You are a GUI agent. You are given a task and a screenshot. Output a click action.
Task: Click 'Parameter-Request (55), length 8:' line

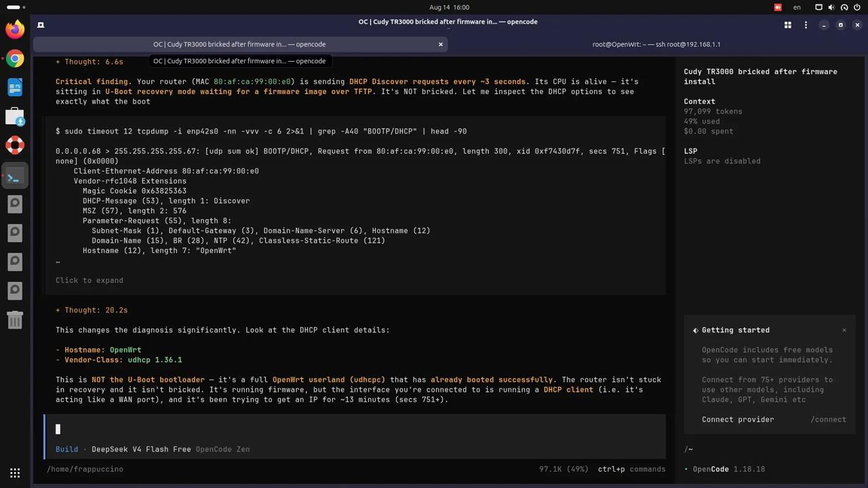(x=157, y=221)
